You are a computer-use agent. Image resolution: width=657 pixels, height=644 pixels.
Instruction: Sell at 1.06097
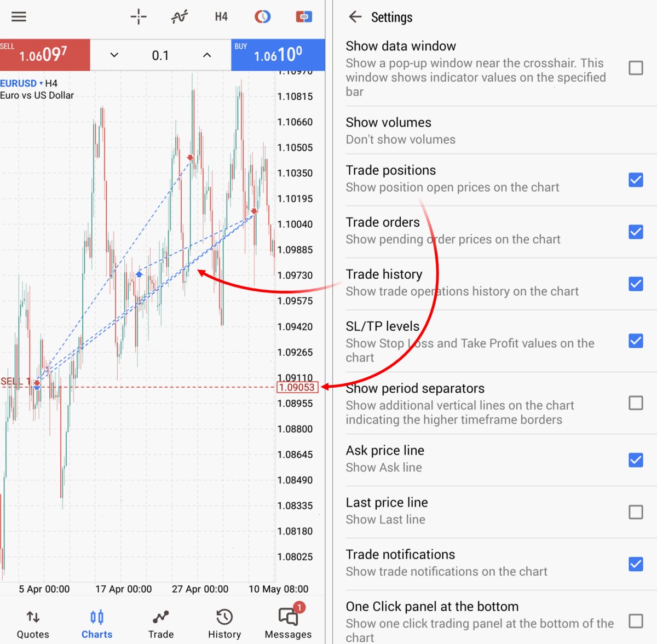[x=45, y=55]
